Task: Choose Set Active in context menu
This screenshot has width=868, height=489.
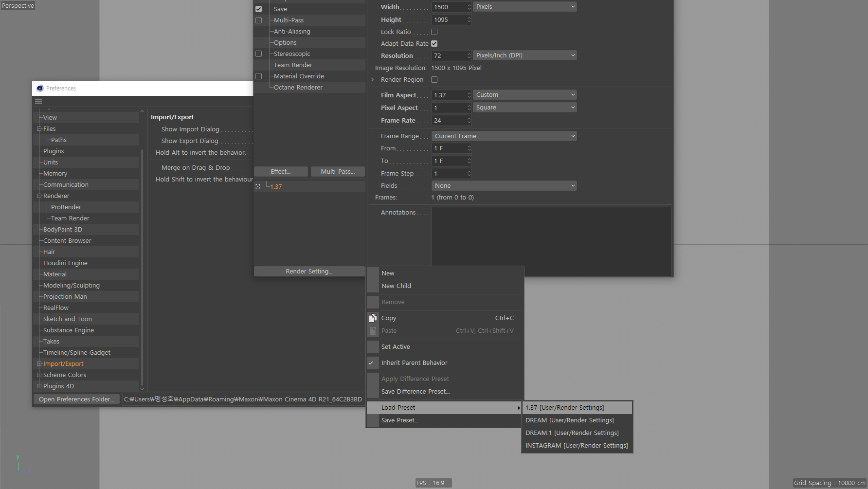Action: pos(445,346)
